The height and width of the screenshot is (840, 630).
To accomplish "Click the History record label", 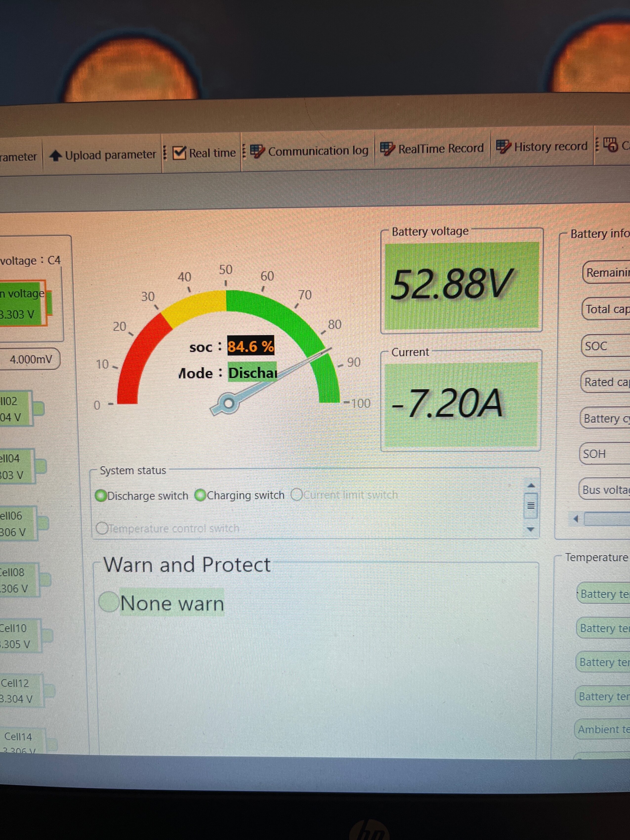I will [551, 146].
